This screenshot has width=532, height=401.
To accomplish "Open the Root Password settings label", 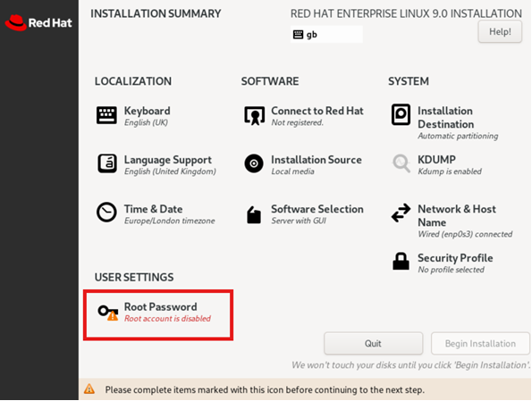I will tap(160, 306).
